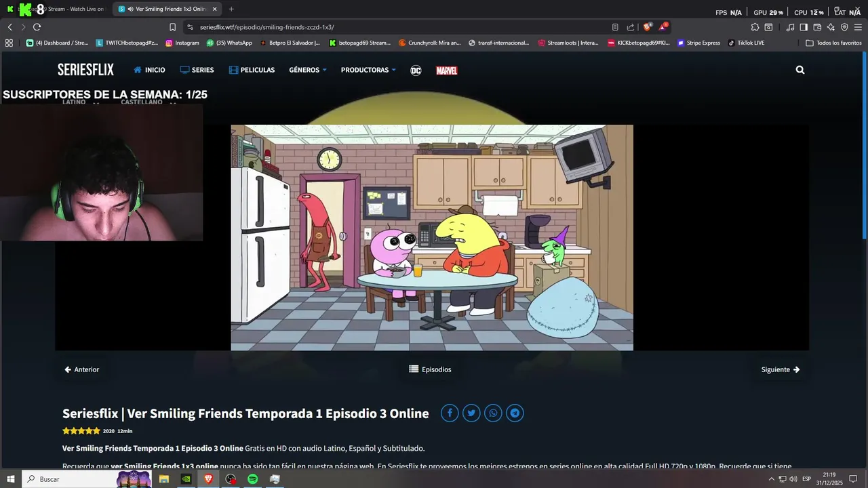Show the browser sidebar panel
The height and width of the screenshot is (488, 868).
point(804,27)
